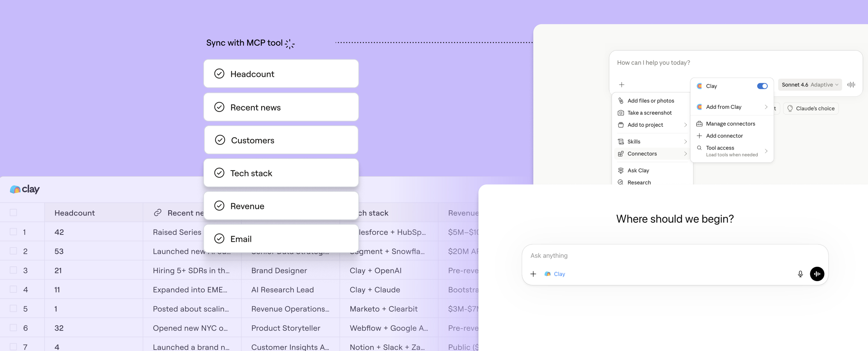Expand the Skills submenu chevron
The height and width of the screenshot is (351, 868).
tap(685, 142)
